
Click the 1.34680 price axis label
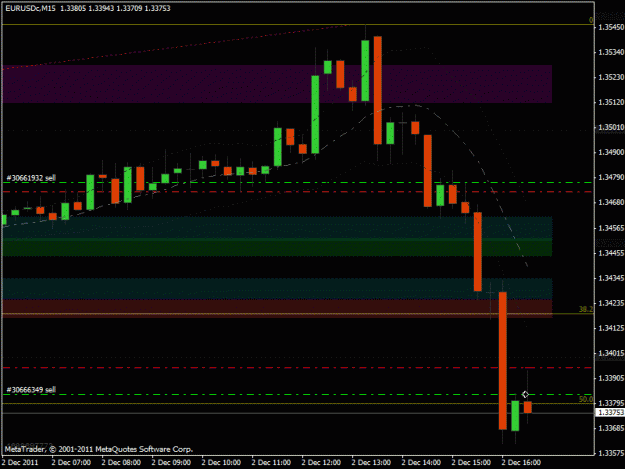611,202
